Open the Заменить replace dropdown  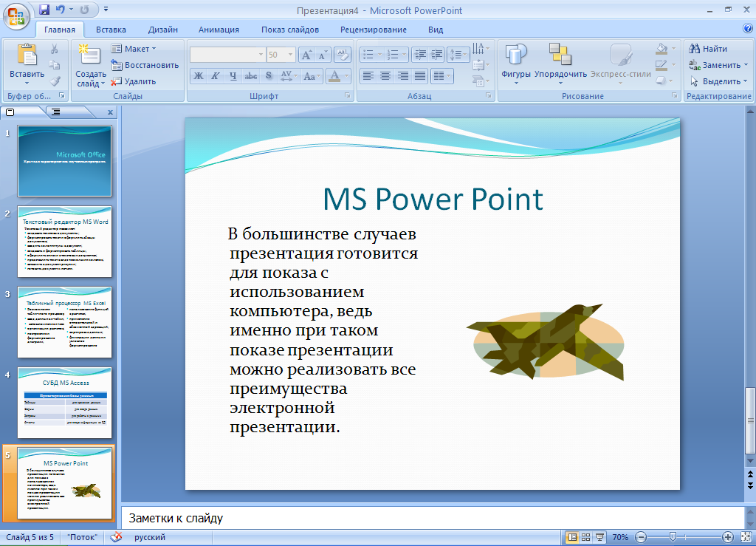[x=718, y=65]
